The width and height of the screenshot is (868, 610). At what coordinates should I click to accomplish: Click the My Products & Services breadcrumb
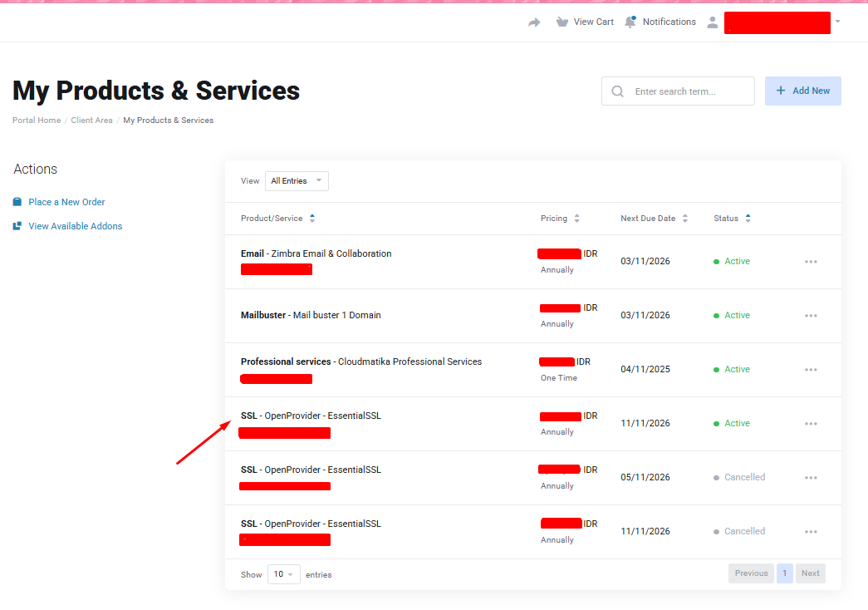click(x=169, y=121)
